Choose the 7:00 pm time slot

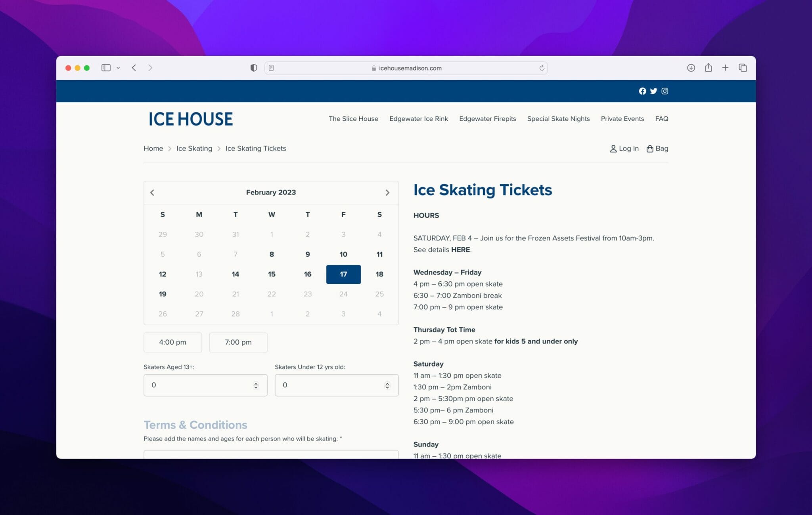pyautogui.click(x=238, y=342)
